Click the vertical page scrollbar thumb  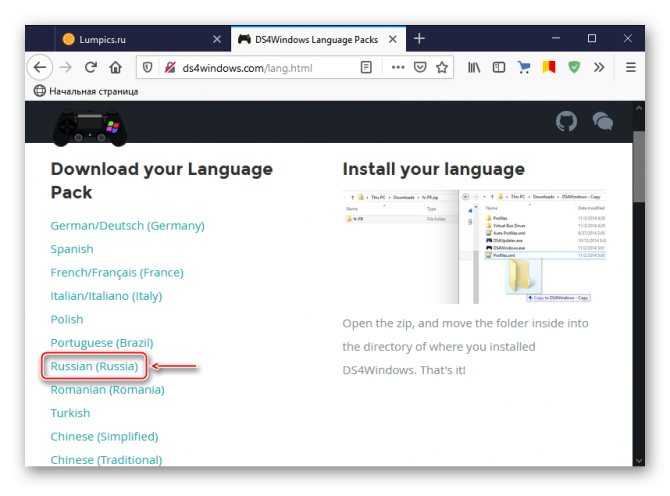tap(638, 167)
